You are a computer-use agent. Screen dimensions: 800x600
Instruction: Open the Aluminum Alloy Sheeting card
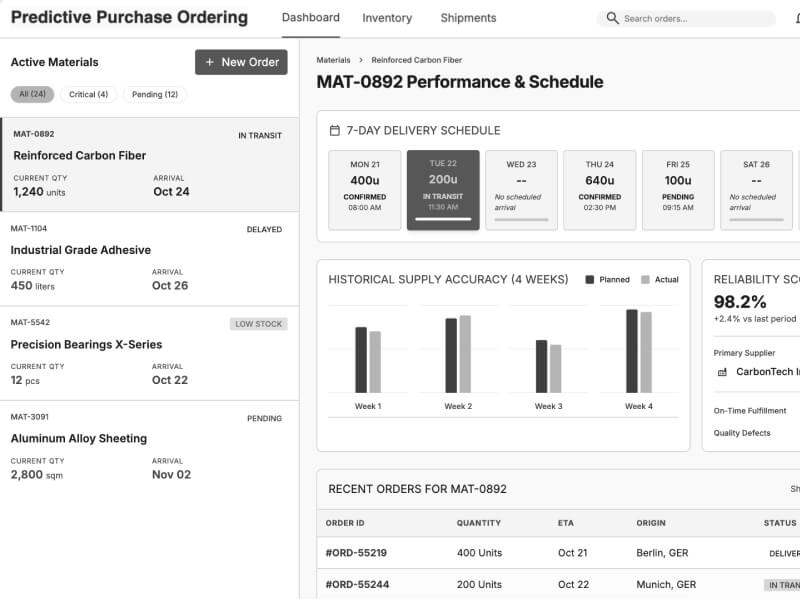(x=150, y=448)
